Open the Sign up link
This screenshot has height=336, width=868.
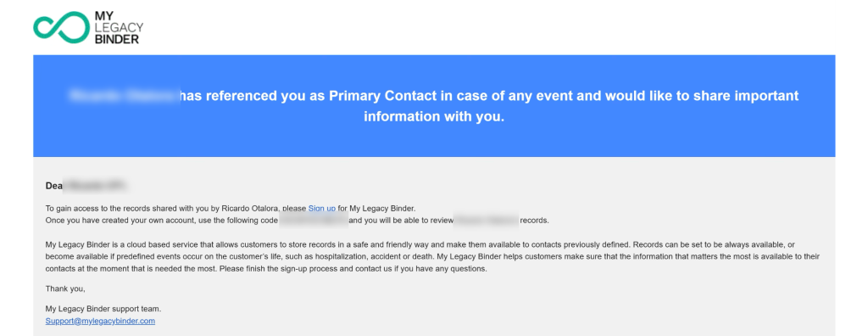[321, 209]
